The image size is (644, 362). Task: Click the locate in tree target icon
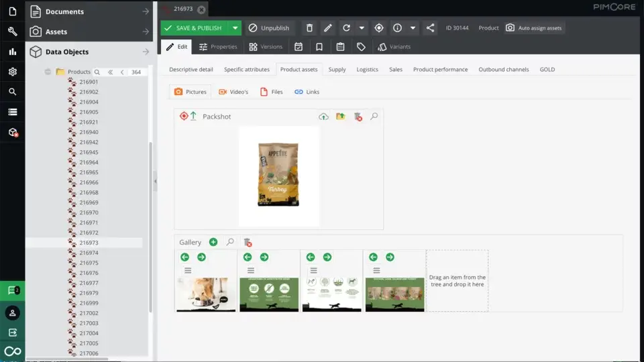click(x=378, y=28)
